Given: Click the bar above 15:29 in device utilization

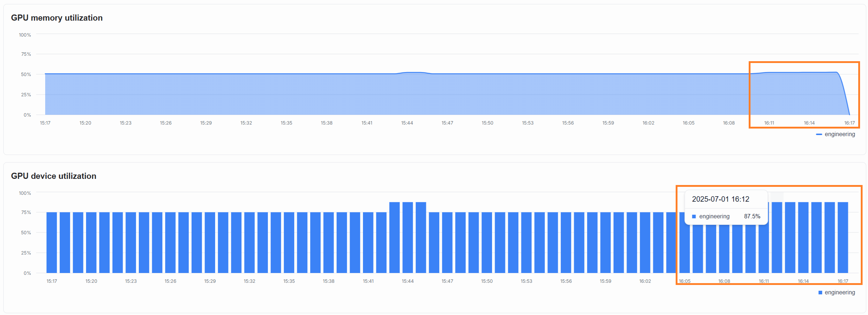Looking at the screenshot, I should pyautogui.click(x=210, y=243).
